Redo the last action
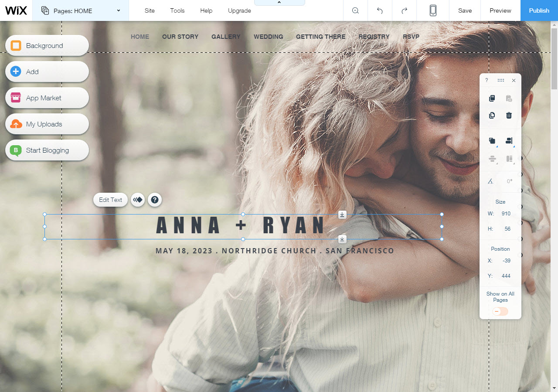The height and width of the screenshot is (392, 558). pos(404,10)
